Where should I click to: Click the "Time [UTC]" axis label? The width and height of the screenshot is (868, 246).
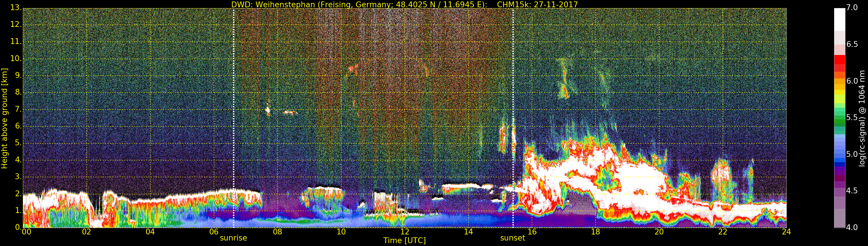(x=404, y=241)
